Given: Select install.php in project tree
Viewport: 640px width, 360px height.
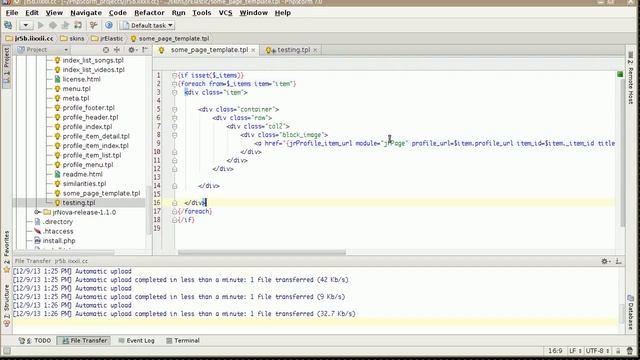Looking at the screenshot, I should tap(59, 241).
